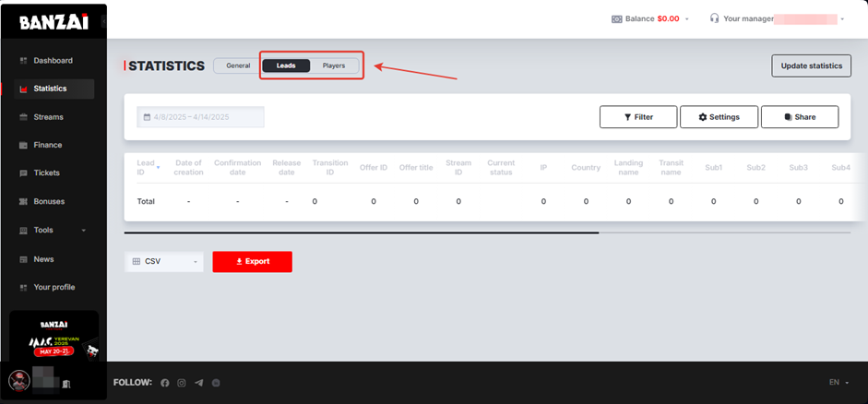
Task: Open the Filter panel
Action: coord(638,117)
